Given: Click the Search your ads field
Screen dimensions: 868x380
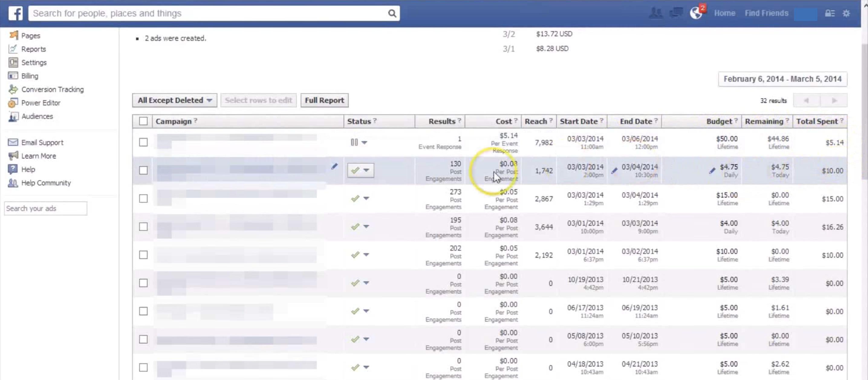Looking at the screenshot, I should (x=45, y=208).
